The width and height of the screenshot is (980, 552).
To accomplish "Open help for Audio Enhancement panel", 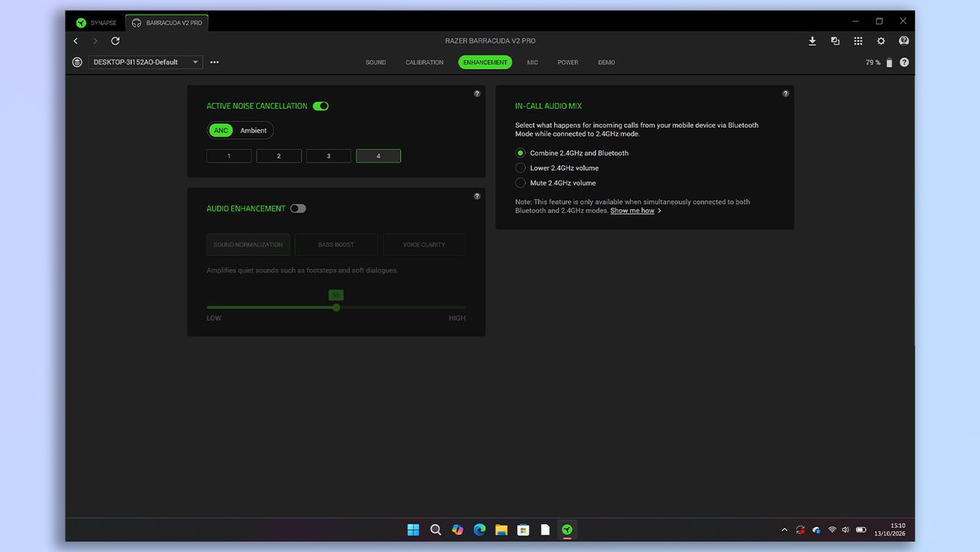I will [x=477, y=196].
